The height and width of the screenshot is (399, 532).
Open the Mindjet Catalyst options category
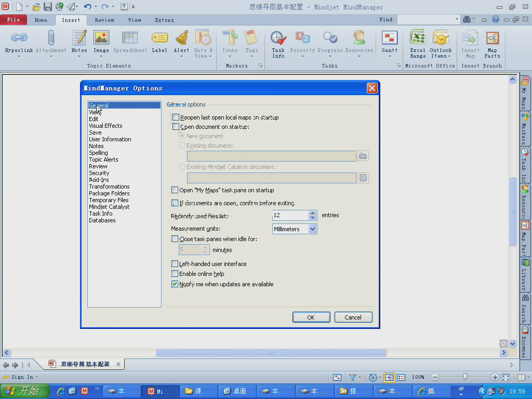[109, 207]
